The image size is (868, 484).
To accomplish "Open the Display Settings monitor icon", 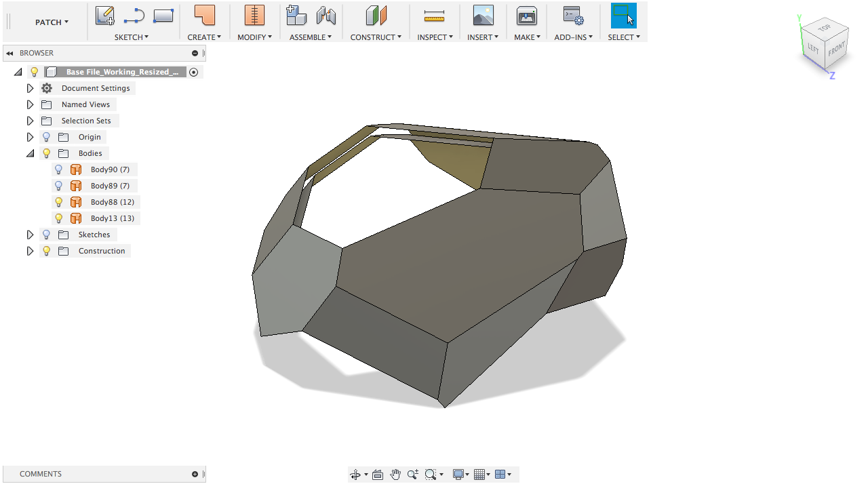I will (x=458, y=475).
